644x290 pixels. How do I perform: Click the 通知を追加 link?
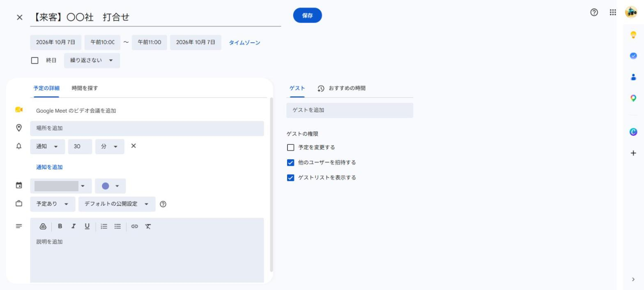(49, 167)
